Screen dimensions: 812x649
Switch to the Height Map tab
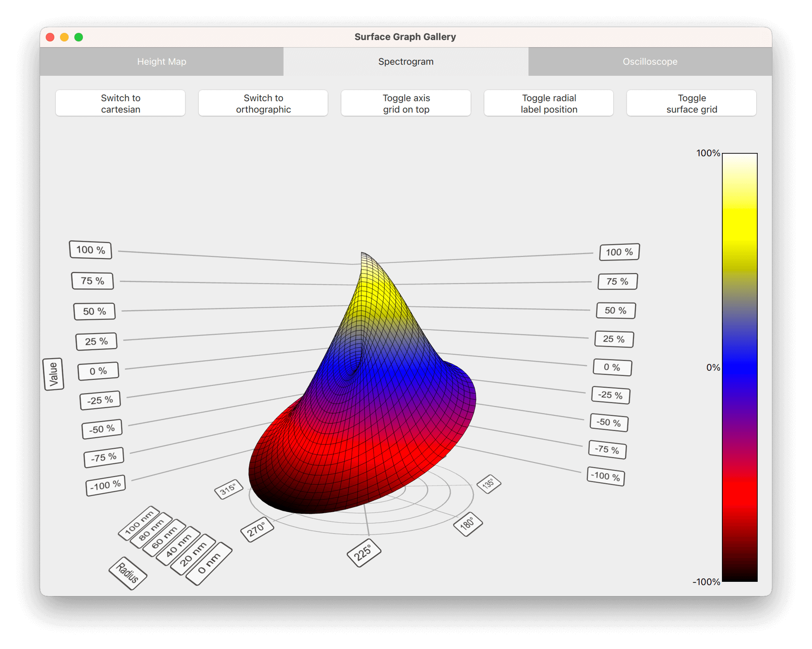162,61
